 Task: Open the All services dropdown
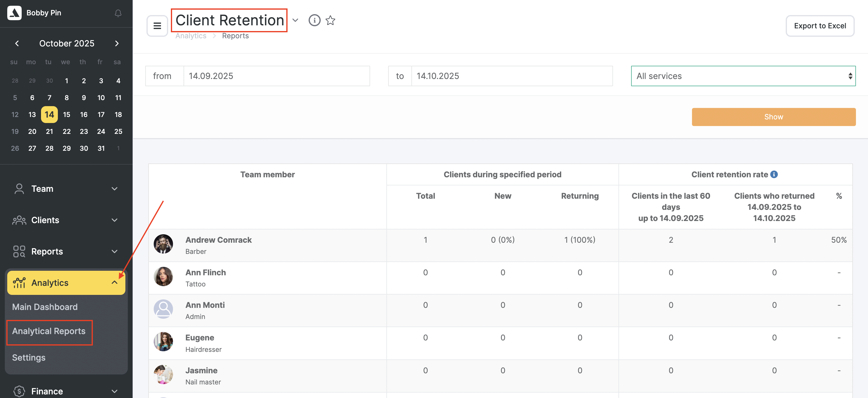point(743,76)
